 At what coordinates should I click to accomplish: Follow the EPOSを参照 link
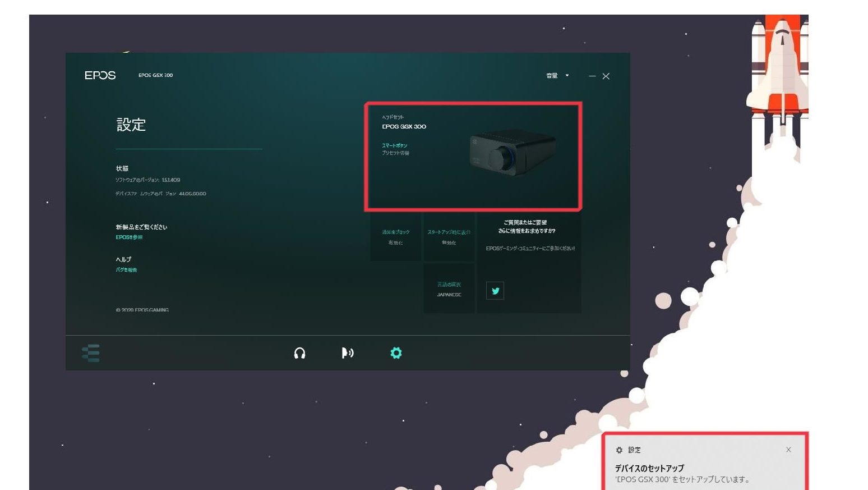click(129, 237)
